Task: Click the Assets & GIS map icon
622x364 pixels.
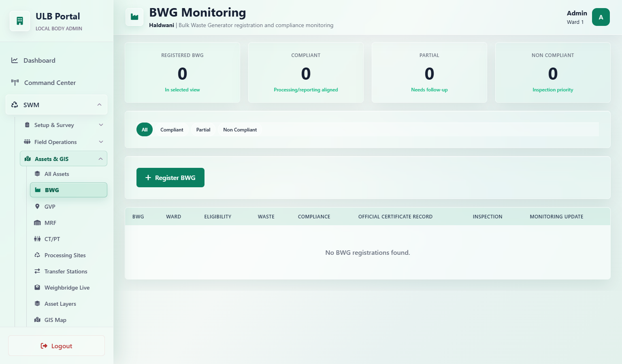Action: [28, 159]
